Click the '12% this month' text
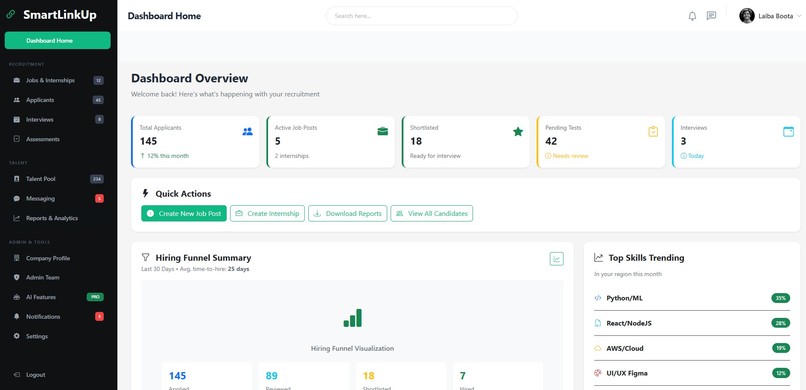806x390 pixels. click(168, 156)
